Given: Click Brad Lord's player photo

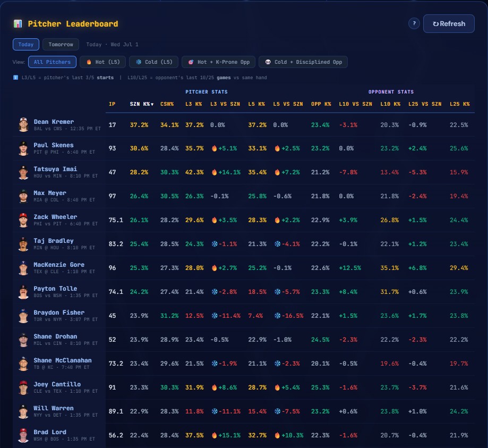Looking at the screenshot, I should [x=23, y=435].
